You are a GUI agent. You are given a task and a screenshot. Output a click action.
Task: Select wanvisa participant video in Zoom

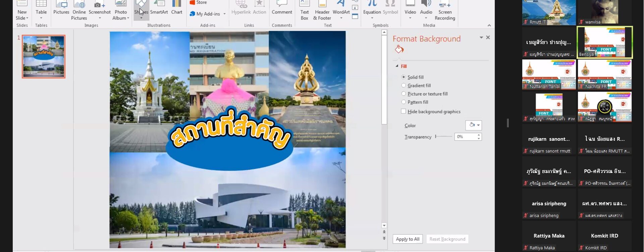coord(605,12)
